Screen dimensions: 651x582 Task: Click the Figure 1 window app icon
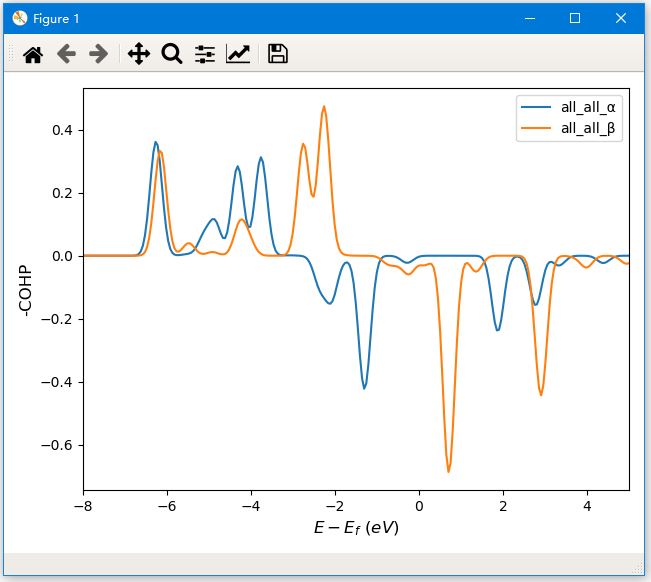(x=19, y=18)
